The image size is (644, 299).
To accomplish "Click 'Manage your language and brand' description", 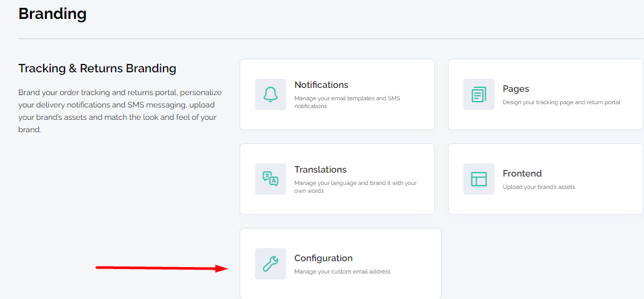I will (356, 187).
